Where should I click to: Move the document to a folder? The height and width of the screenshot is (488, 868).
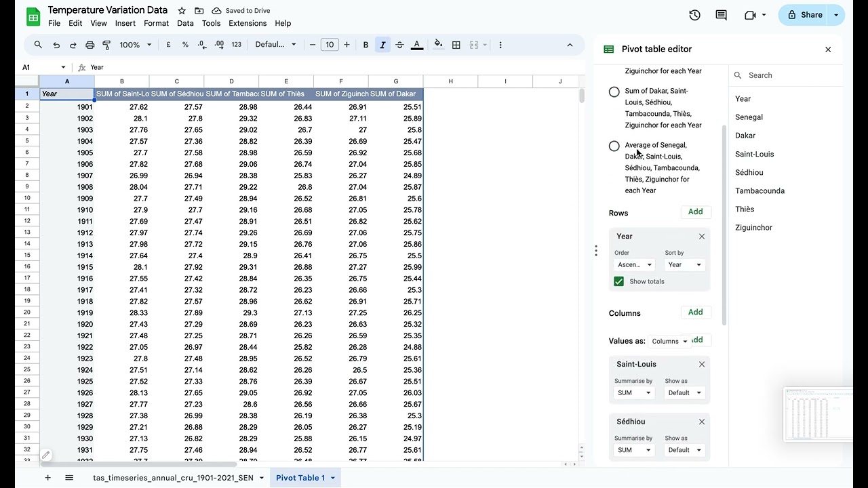click(x=199, y=11)
